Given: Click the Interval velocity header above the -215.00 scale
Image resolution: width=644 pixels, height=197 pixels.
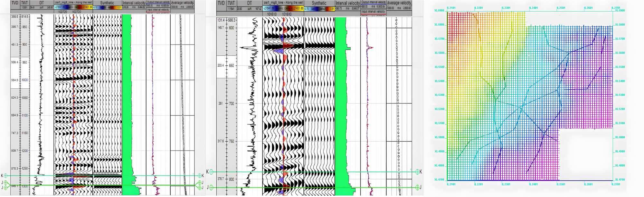Looking at the screenshot, I should (134, 3).
